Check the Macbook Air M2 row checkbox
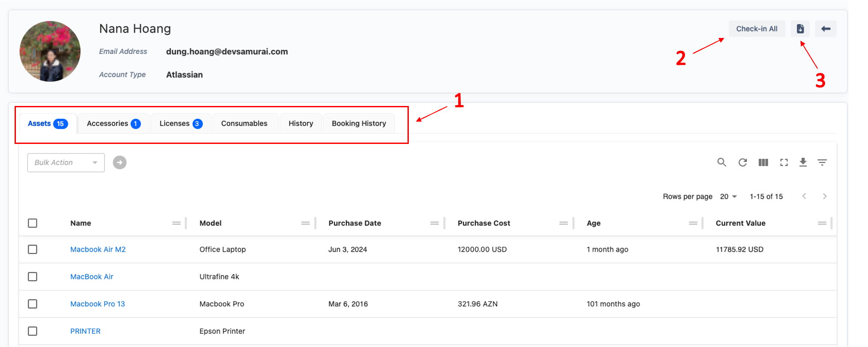The width and height of the screenshot is (868, 347). point(33,249)
